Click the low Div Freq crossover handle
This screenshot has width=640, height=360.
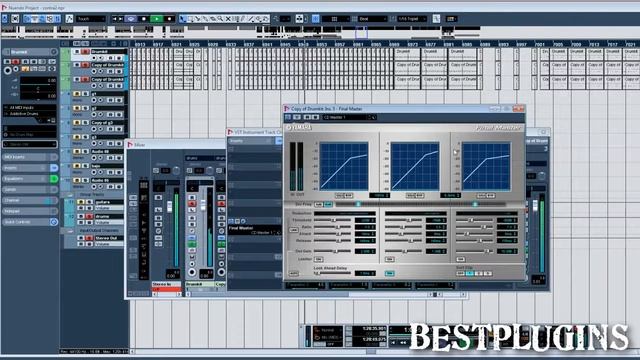coord(358,204)
